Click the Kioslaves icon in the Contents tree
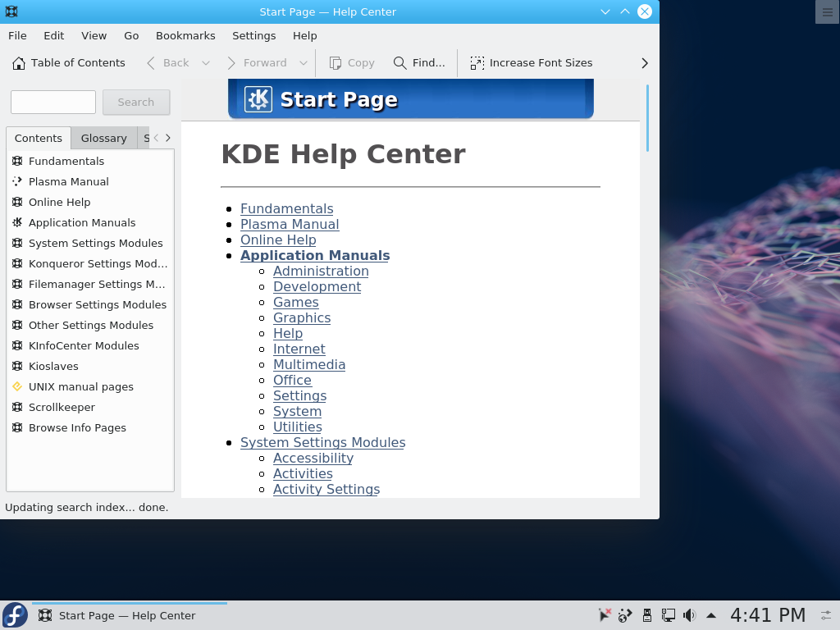Screen dimensions: 840x630 (18, 366)
